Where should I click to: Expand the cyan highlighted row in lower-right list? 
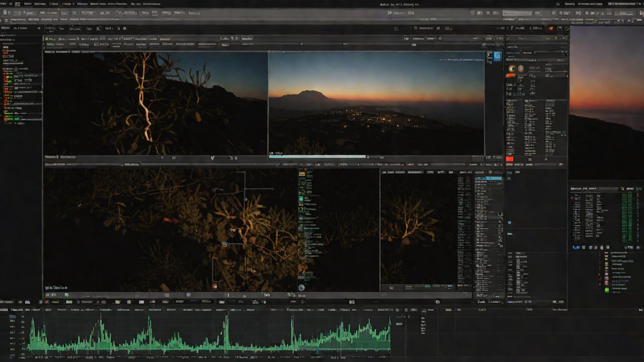point(489,178)
